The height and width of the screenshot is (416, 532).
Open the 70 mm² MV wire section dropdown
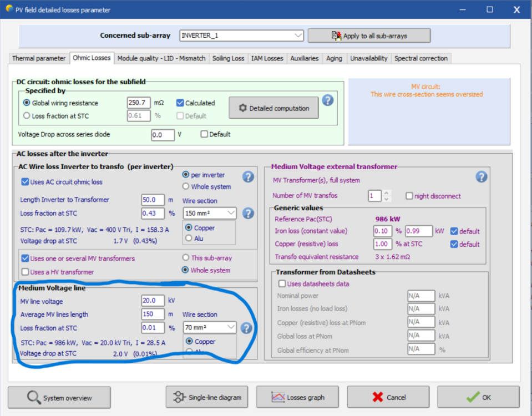[231, 327]
